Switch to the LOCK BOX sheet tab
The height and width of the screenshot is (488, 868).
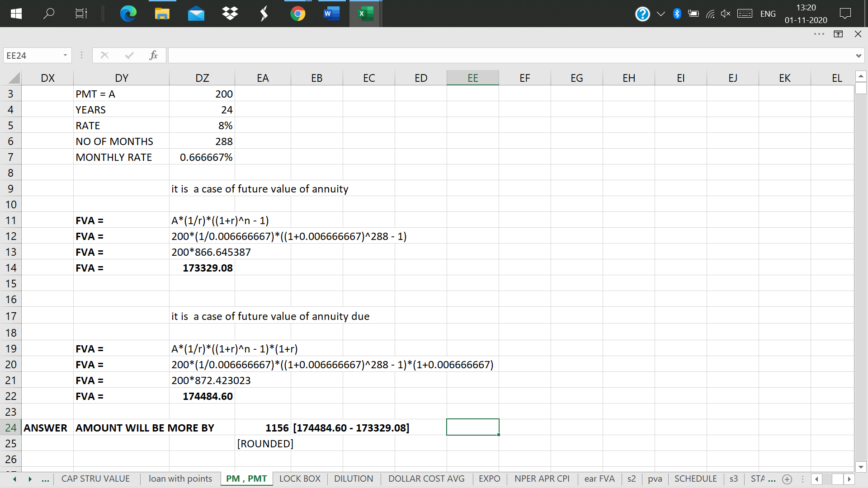[300, 479]
